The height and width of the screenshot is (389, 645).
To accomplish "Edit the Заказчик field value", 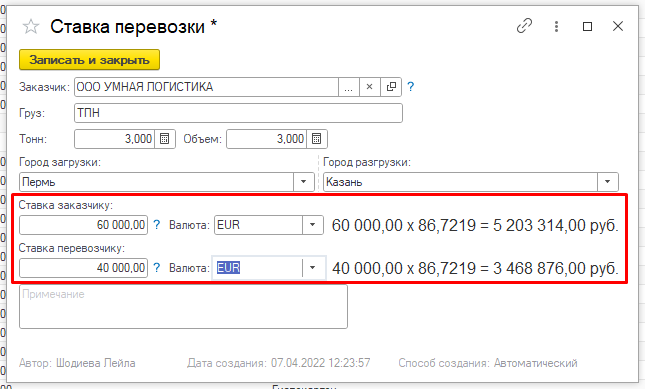I will (x=206, y=87).
